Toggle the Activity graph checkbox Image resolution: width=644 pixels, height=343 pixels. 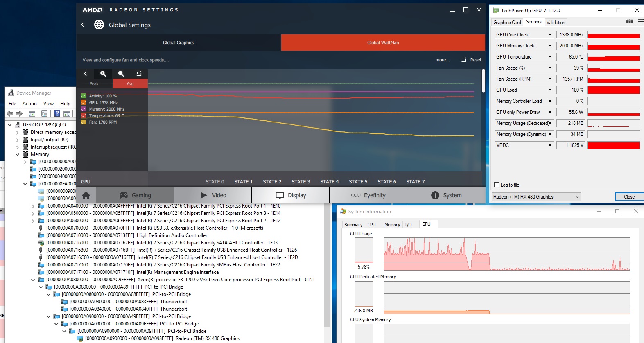pyautogui.click(x=84, y=96)
